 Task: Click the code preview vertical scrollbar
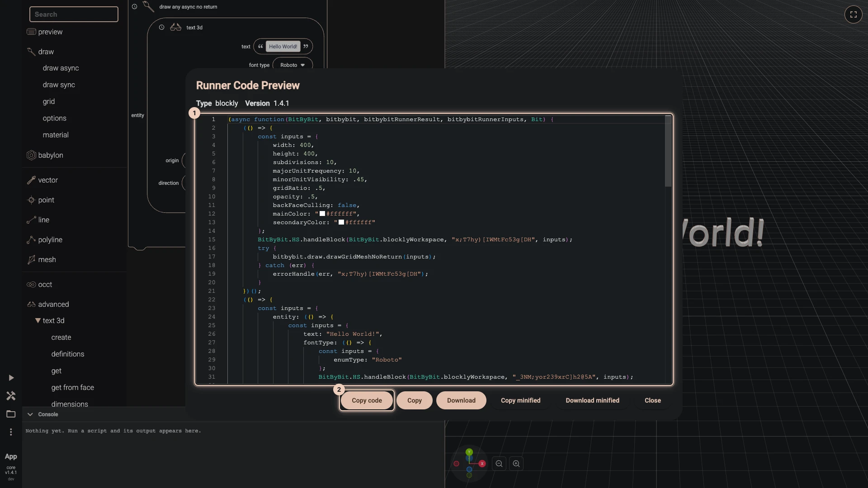668,151
